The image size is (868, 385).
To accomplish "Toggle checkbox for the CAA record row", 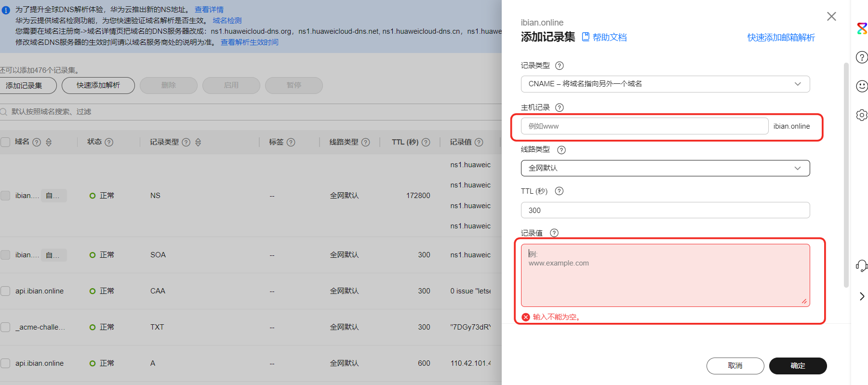I will click(x=5, y=291).
